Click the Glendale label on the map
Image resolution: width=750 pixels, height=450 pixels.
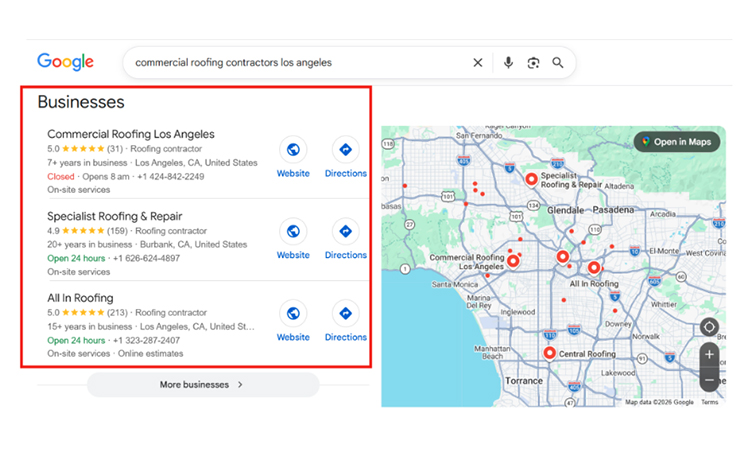[565, 210]
